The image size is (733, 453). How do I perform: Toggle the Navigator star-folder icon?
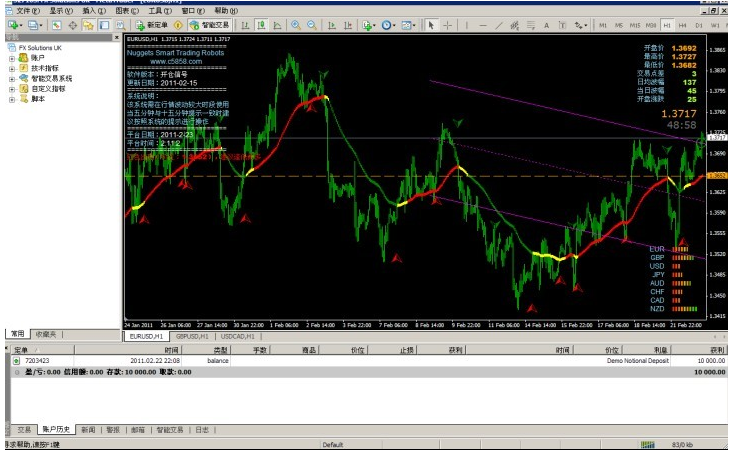(88, 25)
